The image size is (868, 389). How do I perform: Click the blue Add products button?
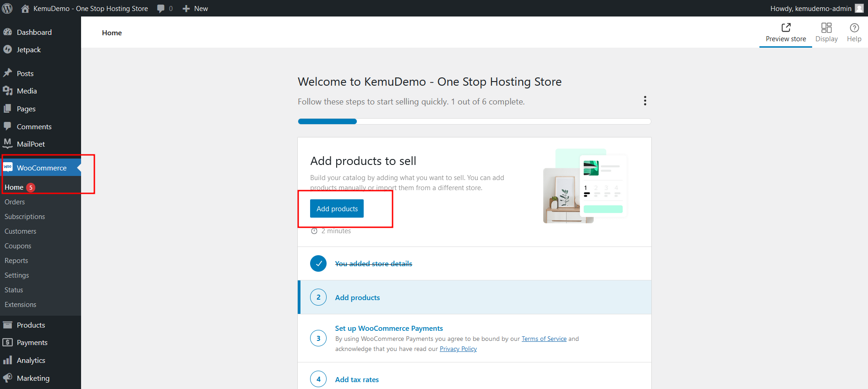pyautogui.click(x=337, y=208)
